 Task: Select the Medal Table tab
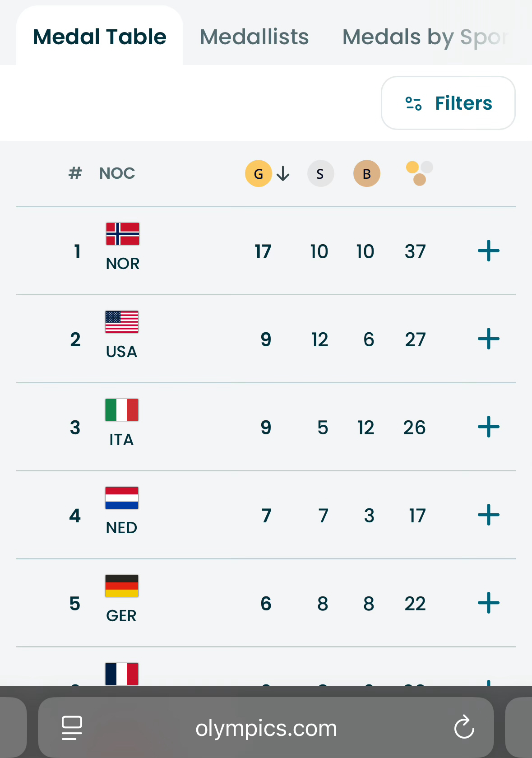(x=100, y=37)
